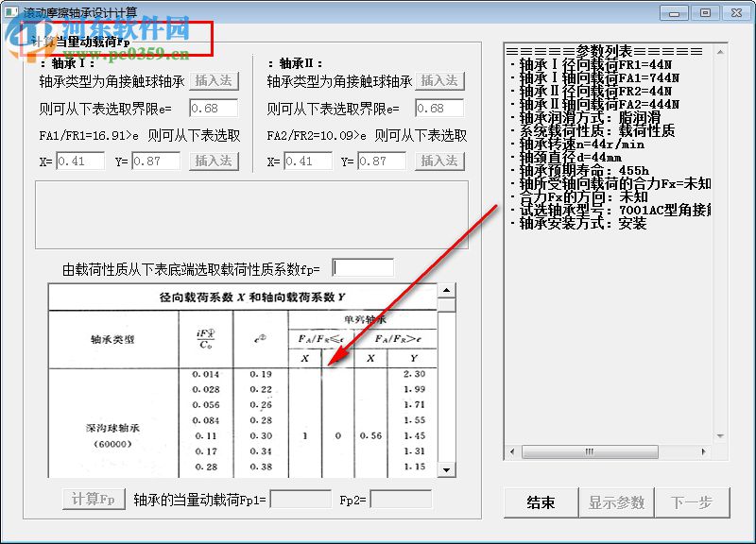Click 插入法 button next to 轴承II bearing type
This screenshot has height=544, width=756.
tap(439, 80)
